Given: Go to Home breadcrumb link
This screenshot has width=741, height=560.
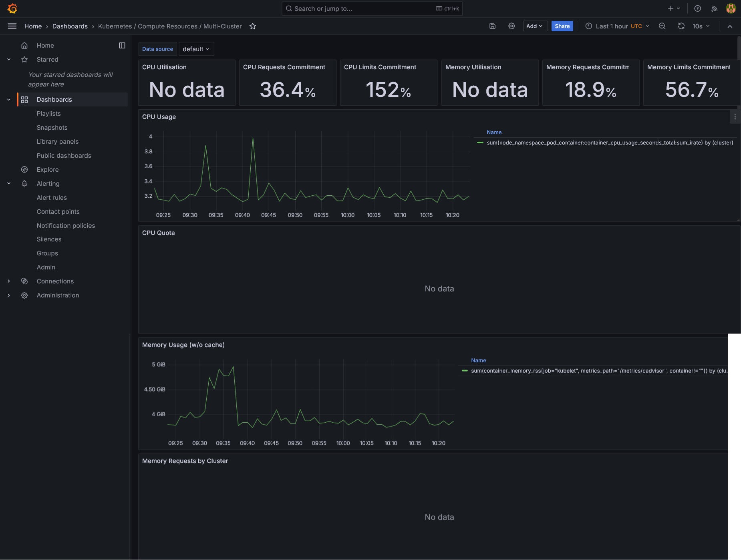Looking at the screenshot, I should pyautogui.click(x=33, y=26).
